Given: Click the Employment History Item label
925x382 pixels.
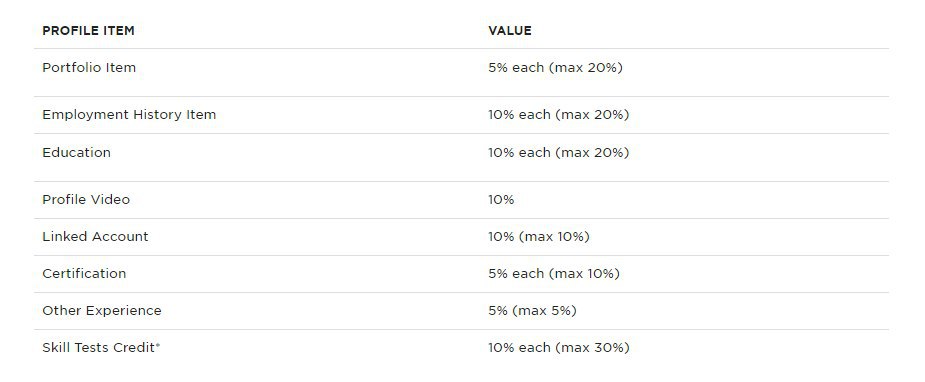Looking at the screenshot, I should click(129, 115).
